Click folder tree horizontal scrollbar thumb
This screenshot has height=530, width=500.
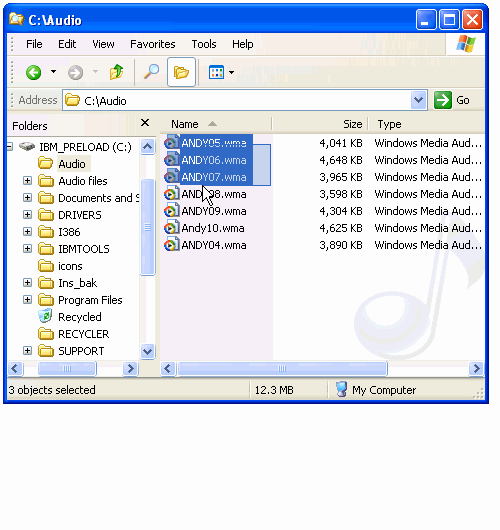67,368
